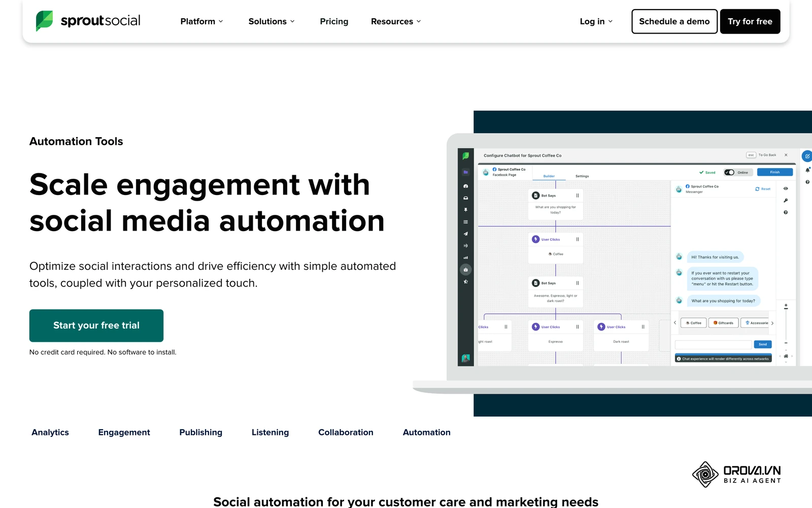Click the blue Finish button in the chatbot

(x=775, y=172)
